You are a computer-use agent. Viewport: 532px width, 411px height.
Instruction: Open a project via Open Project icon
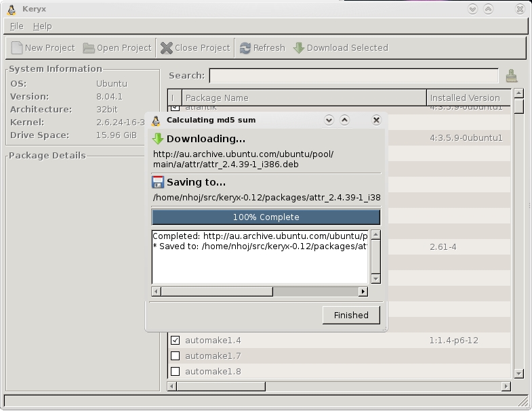click(x=89, y=48)
